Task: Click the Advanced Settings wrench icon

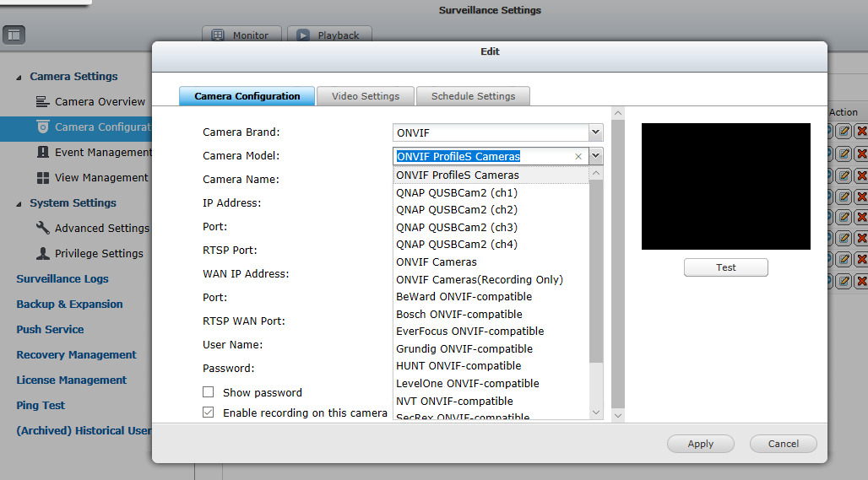Action: click(42, 228)
